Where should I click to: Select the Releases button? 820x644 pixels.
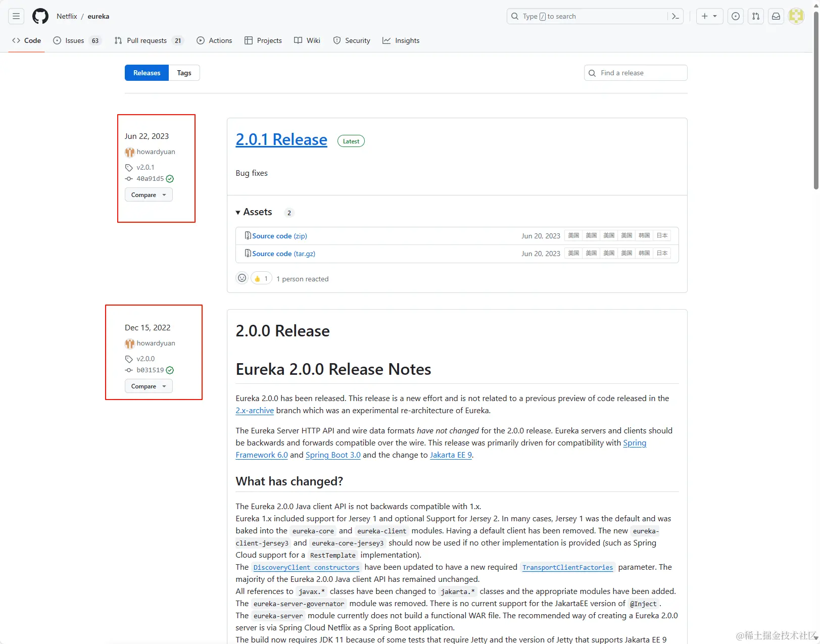pyautogui.click(x=147, y=73)
